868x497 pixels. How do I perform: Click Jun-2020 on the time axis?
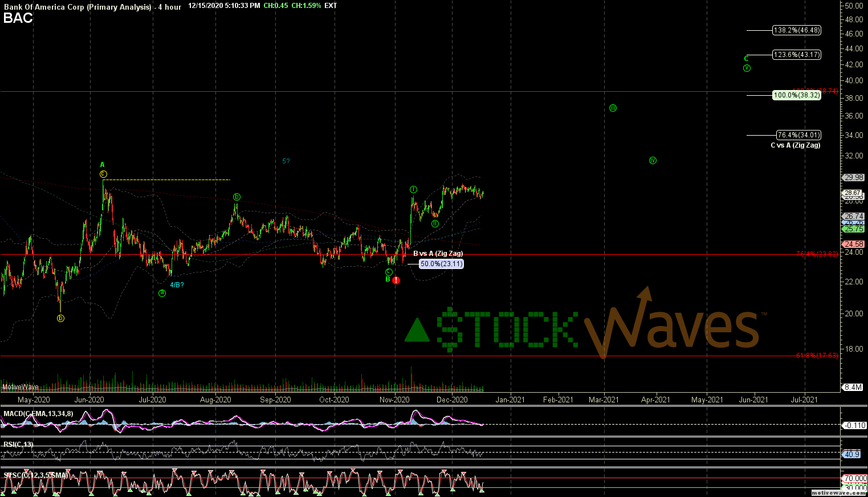pos(89,400)
